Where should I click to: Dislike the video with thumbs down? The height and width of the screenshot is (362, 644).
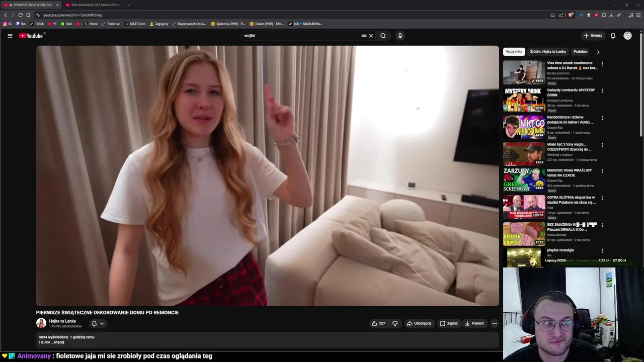coord(395,323)
